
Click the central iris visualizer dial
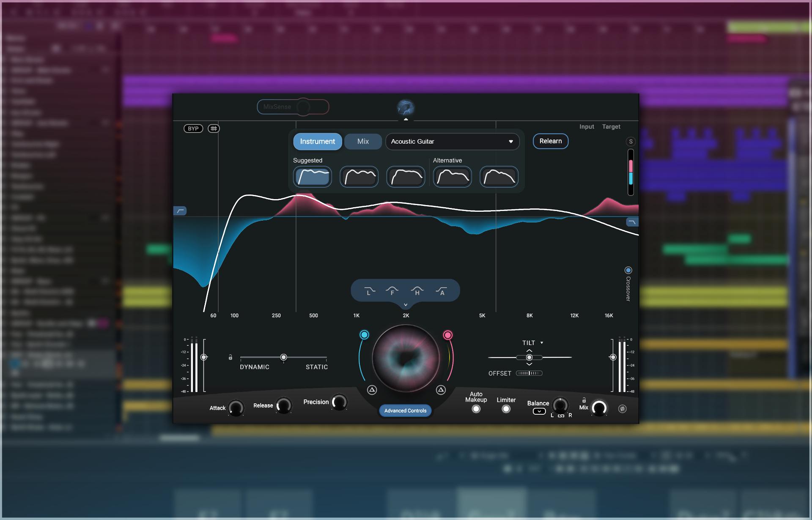[x=406, y=358]
